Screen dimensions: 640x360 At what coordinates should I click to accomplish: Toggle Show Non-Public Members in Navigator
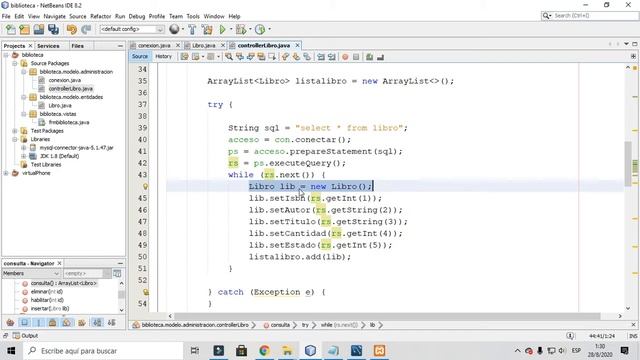pyautogui.click(x=53, y=323)
